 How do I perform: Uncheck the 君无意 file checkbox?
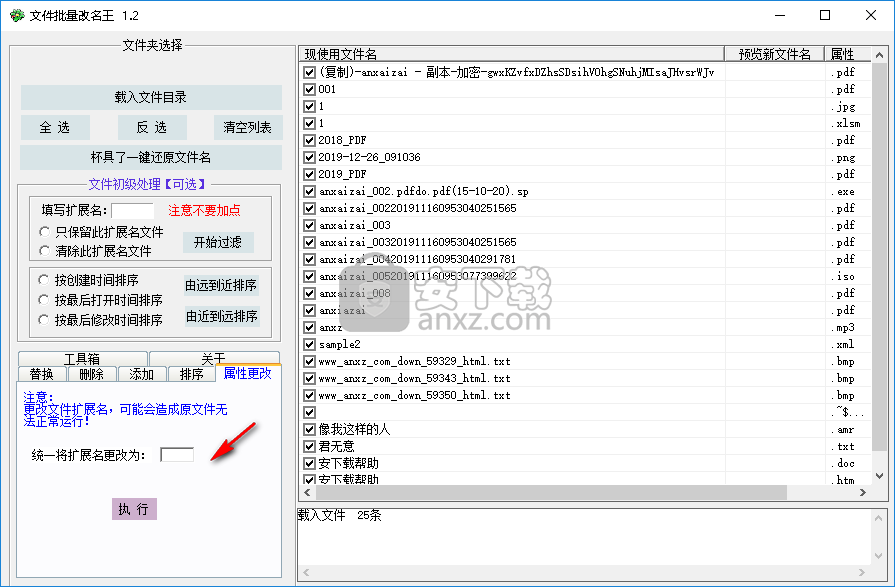point(309,446)
